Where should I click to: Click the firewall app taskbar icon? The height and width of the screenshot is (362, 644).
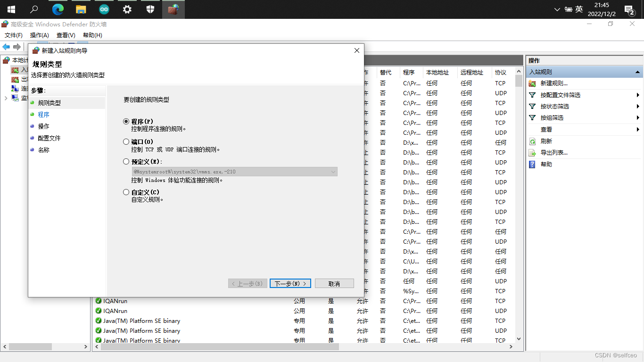tap(173, 9)
